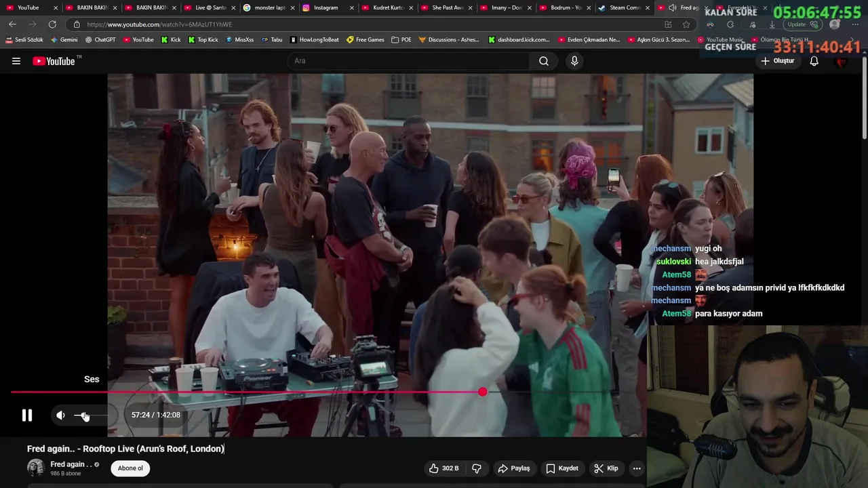The image size is (868, 488).
Task: Switch to the monster laptop Google tab
Action: [269, 7]
